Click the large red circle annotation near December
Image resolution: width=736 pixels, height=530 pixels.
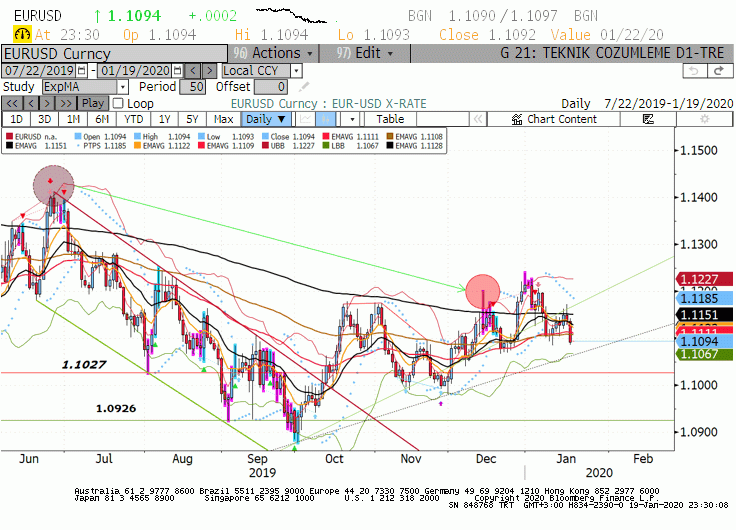pyautogui.click(x=483, y=292)
